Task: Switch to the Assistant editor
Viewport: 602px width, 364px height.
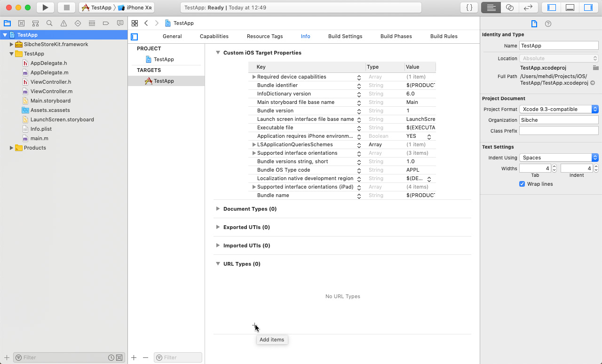Action: (509, 8)
